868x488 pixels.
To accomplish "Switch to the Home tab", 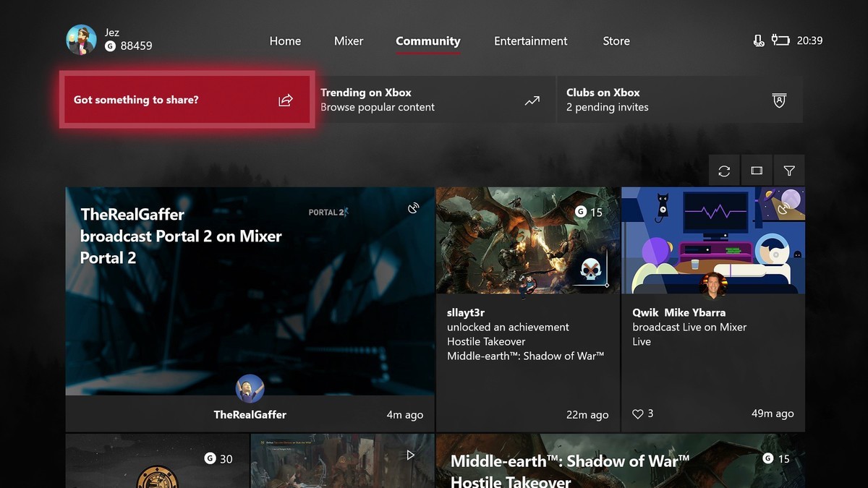I will pyautogui.click(x=285, y=41).
